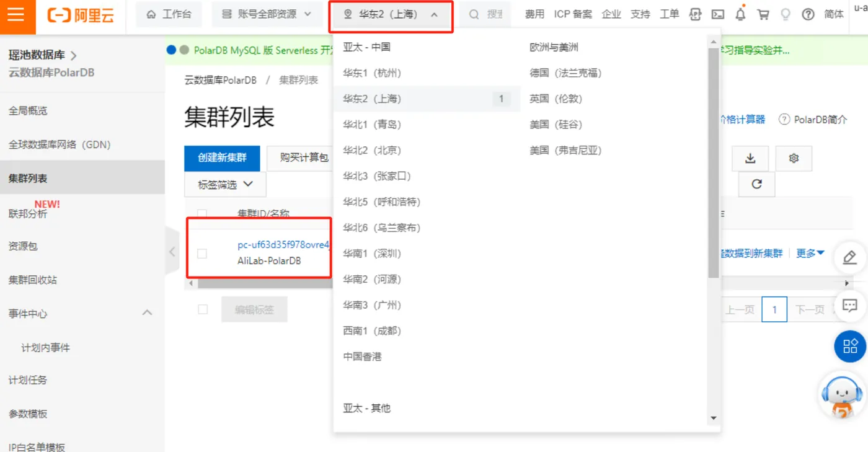Click the 瑶池数据库 breadcrumb arrow
Screen dimensions: 868x452
pos(74,56)
